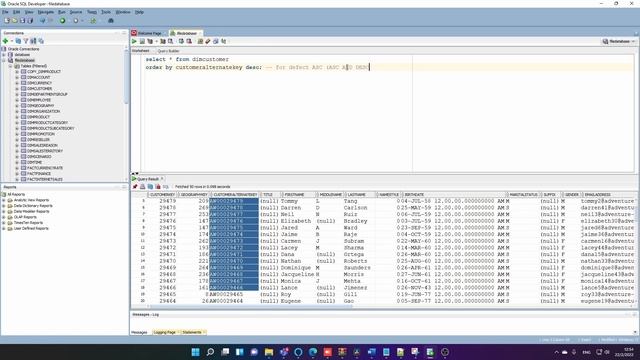Click the SQL Tuning Advisor icon

click(x=171, y=41)
